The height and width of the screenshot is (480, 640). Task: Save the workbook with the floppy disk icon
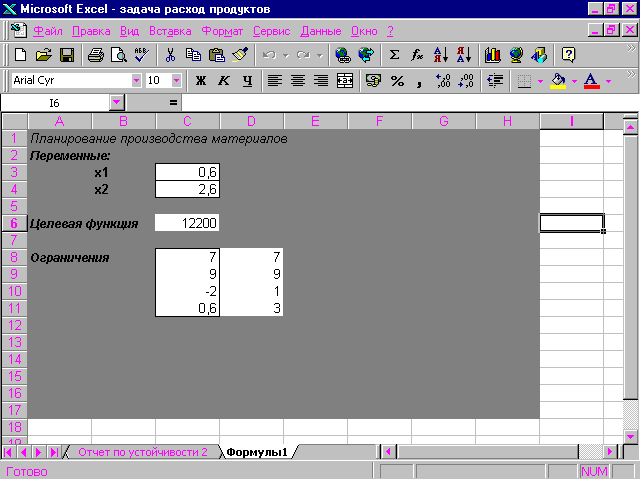(67, 55)
